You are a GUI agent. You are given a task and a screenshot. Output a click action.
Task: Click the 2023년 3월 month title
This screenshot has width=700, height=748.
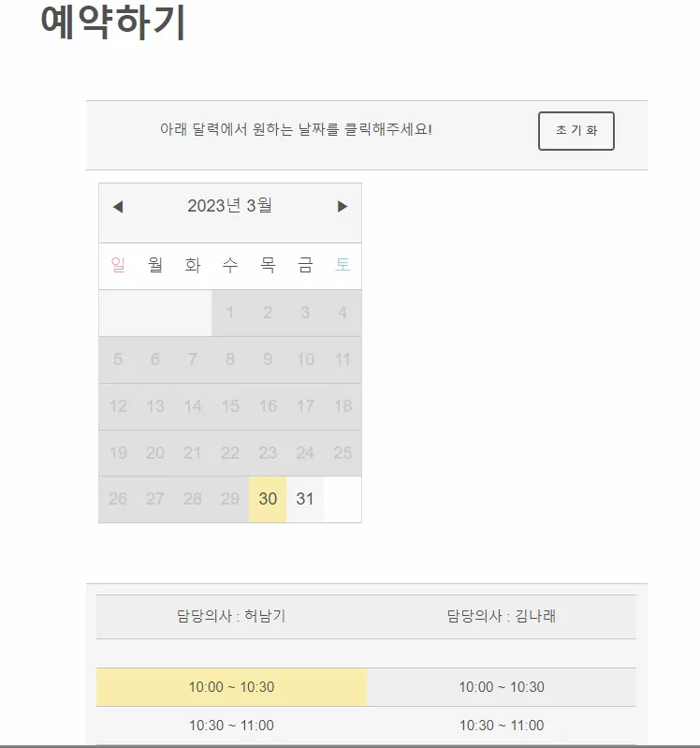coord(230,206)
